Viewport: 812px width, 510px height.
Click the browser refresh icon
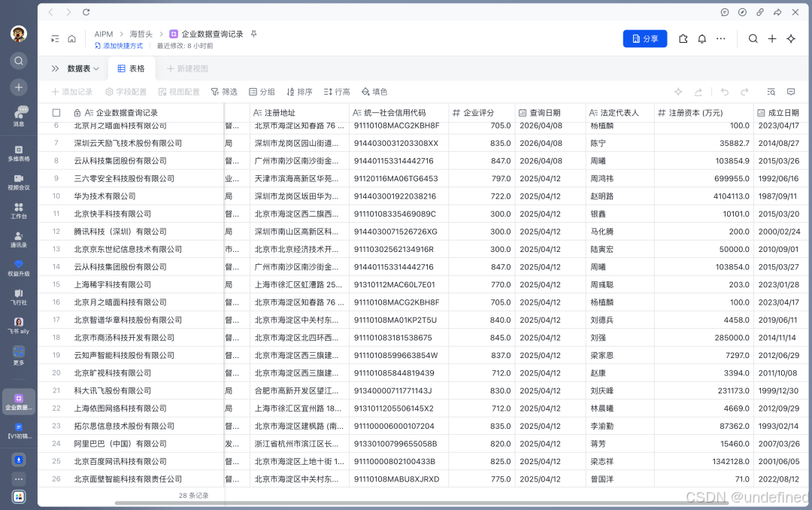point(86,12)
